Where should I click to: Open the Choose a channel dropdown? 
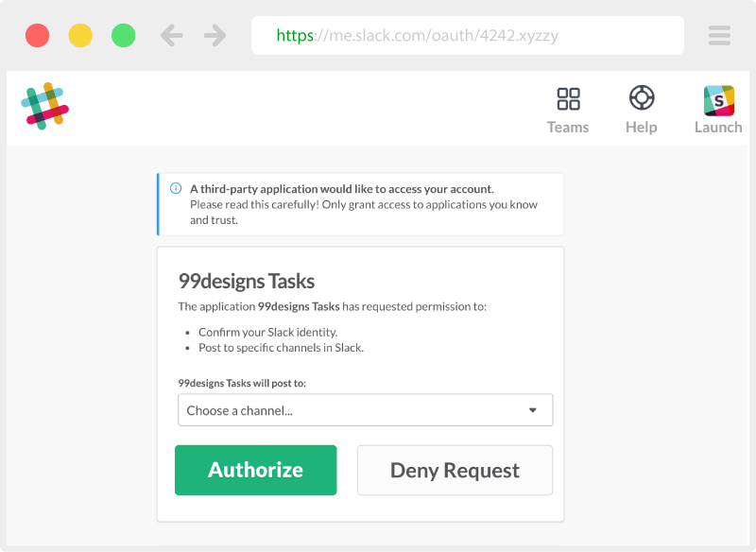tap(366, 410)
